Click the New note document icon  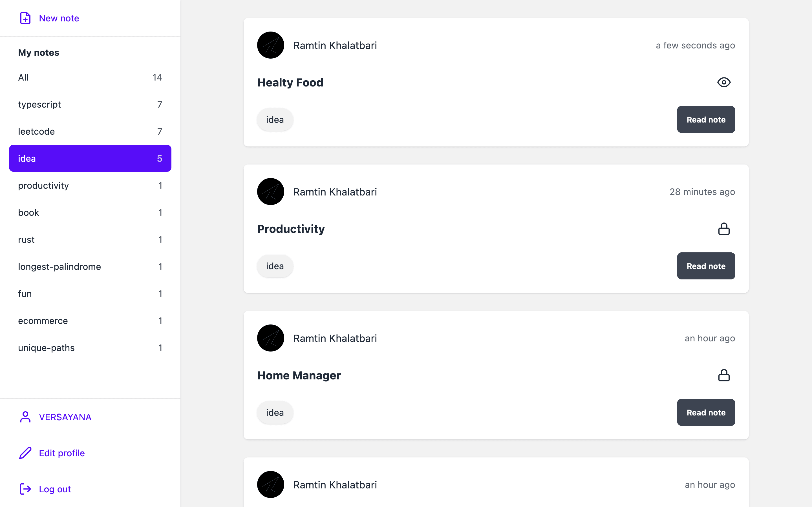pos(25,18)
